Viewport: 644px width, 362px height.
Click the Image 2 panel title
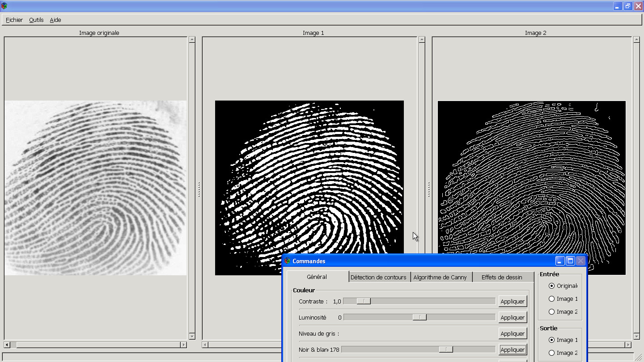coord(535,33)
